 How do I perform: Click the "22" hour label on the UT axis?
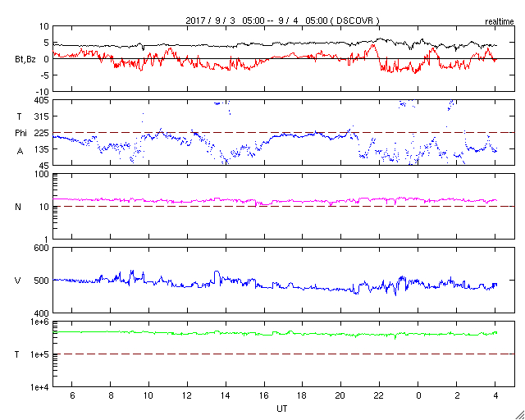point(379,396)
